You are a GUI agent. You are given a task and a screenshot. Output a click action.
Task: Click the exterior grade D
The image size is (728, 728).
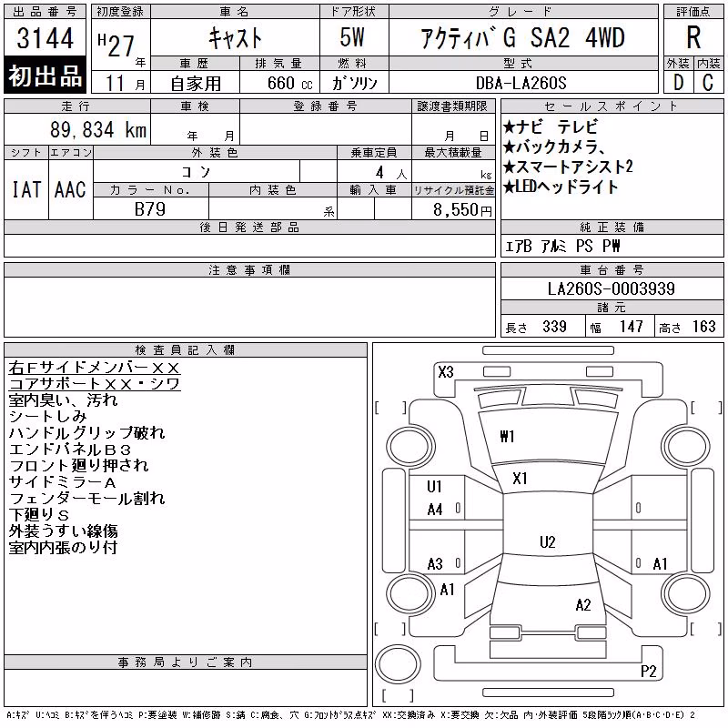pyautogui.click(x=678, y=83)
